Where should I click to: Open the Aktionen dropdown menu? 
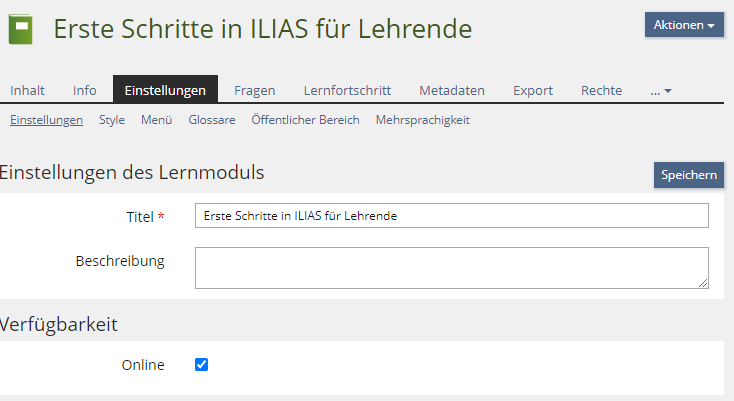pos(684,25)
